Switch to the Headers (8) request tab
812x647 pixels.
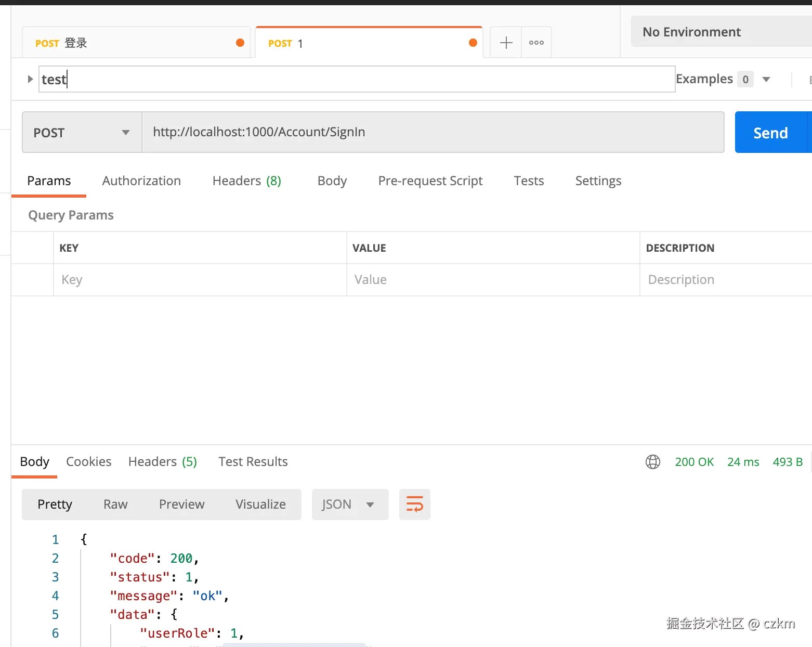tap(247, 181)
